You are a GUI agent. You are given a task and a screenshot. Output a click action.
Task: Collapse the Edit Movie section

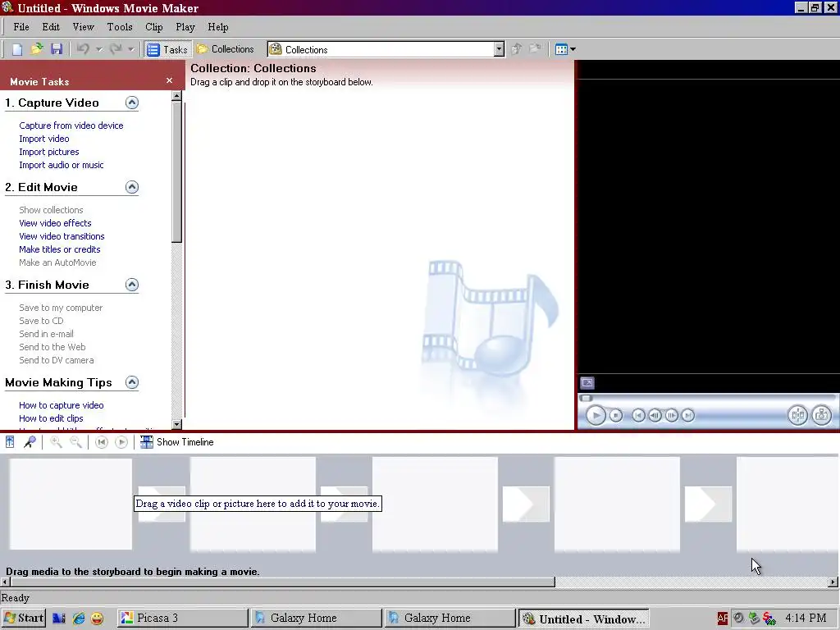(x=132, y=187)
